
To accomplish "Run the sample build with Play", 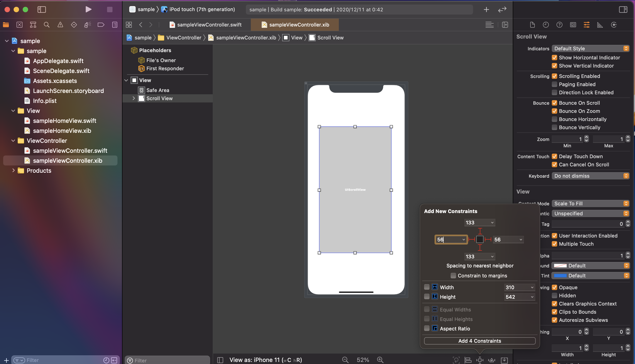I will [88, 10].
